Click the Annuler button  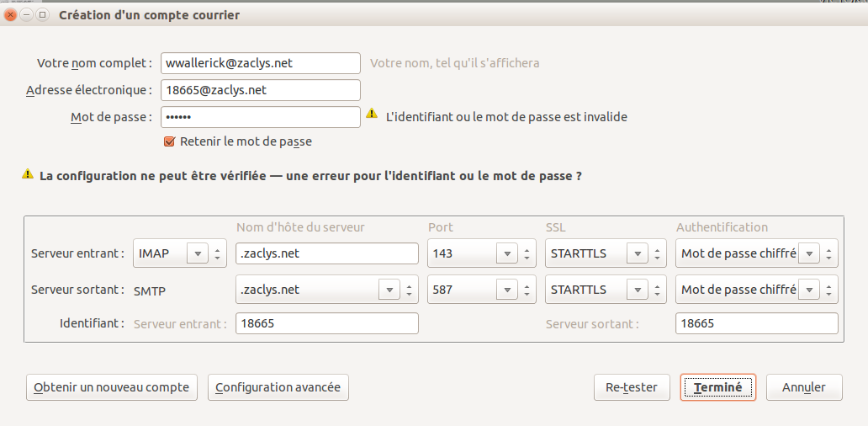coord(803,387)
